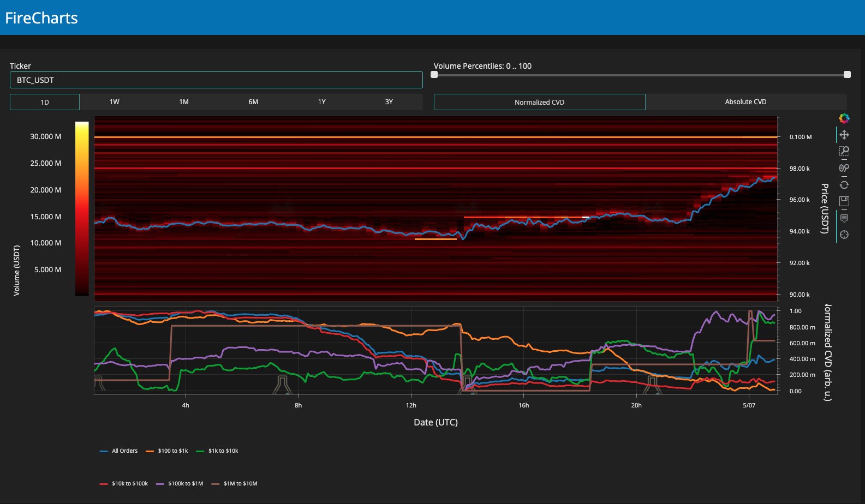Select the Absolute CVD option
Screen dimensions: 865x504
(745, 102)
